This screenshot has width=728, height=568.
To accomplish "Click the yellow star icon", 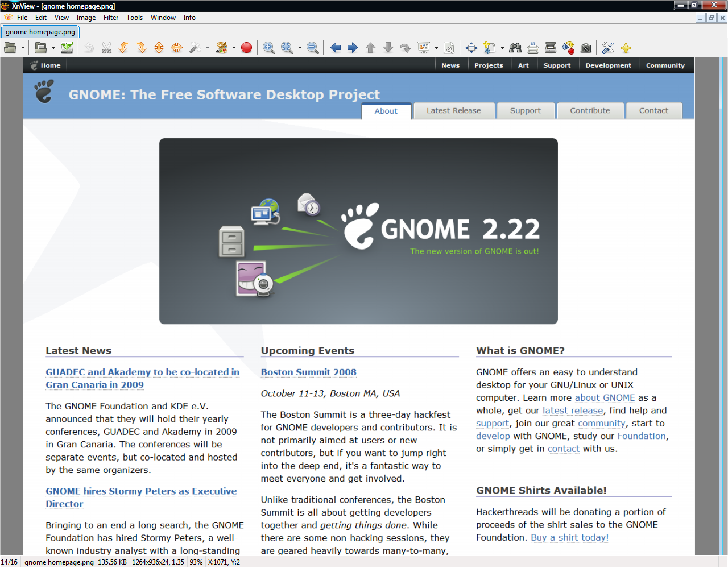I will point(626,48).
